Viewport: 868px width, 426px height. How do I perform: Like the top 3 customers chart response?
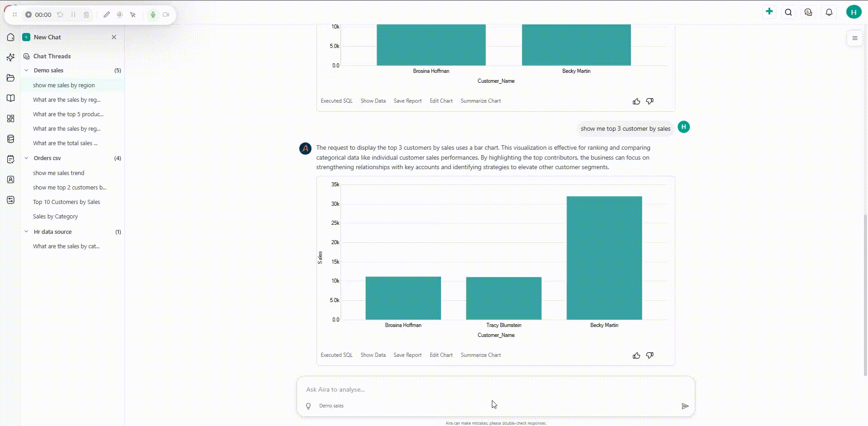(x=636, y=355)
